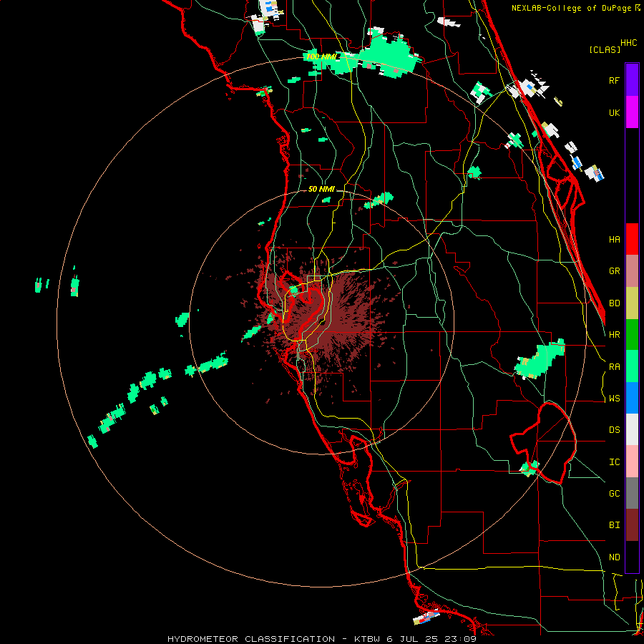The height and width of the screenshot is (644, 644).
Task: Click the pink IC ice crystals swatch
Action: 632,462
